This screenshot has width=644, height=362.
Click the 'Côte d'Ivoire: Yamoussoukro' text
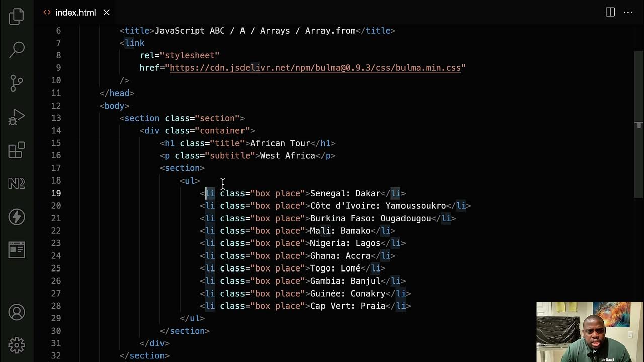(378, 206)
